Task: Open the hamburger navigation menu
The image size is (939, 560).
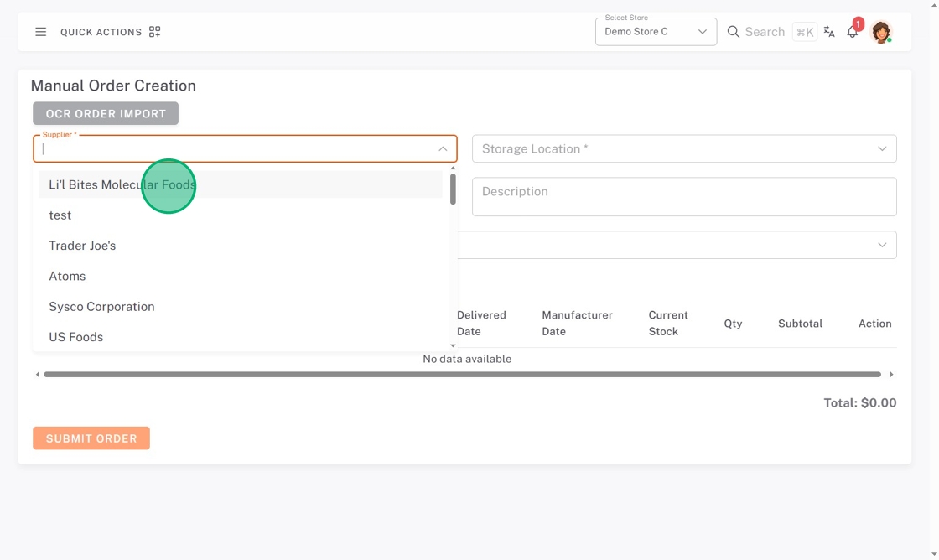Action: coord(40,32)
